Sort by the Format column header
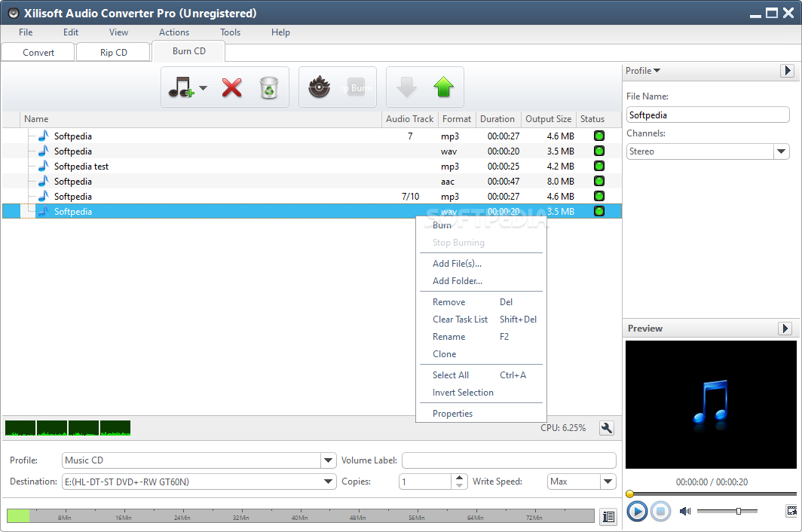802x532 pixels. click(x=456, y=118)
